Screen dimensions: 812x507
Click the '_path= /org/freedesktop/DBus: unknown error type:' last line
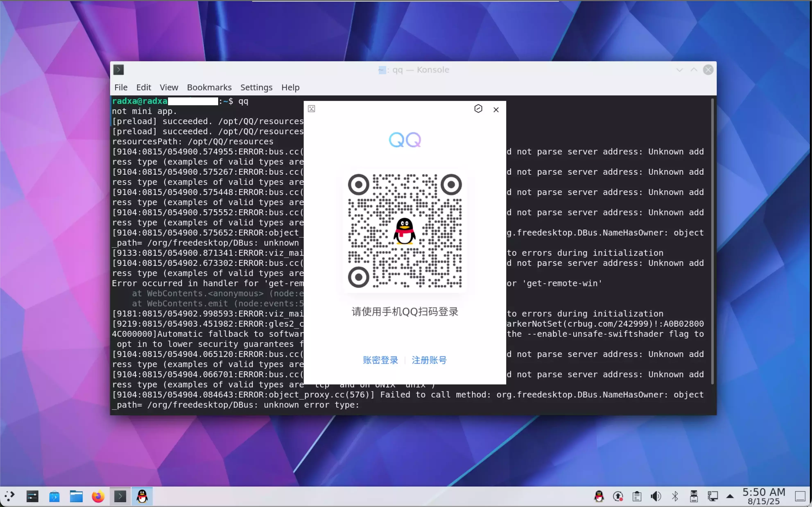[x=235, y=405]
